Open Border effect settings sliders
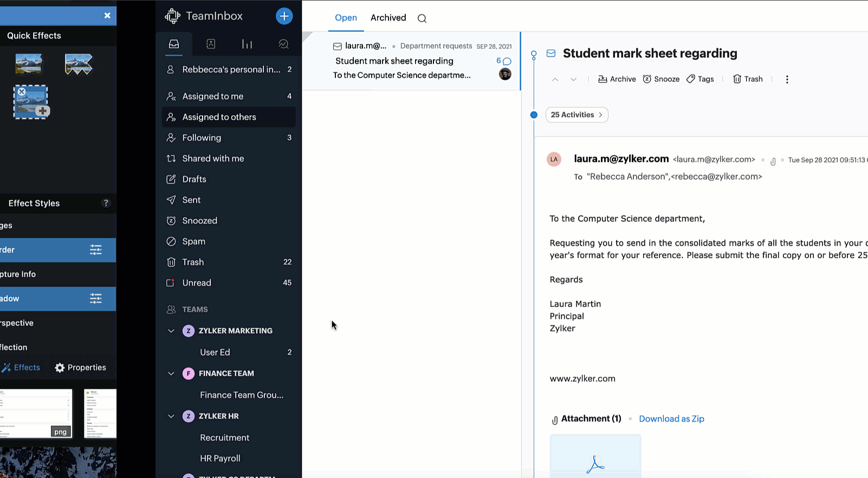Viewport: 868px width, 478px height. (x=96, y=250)
